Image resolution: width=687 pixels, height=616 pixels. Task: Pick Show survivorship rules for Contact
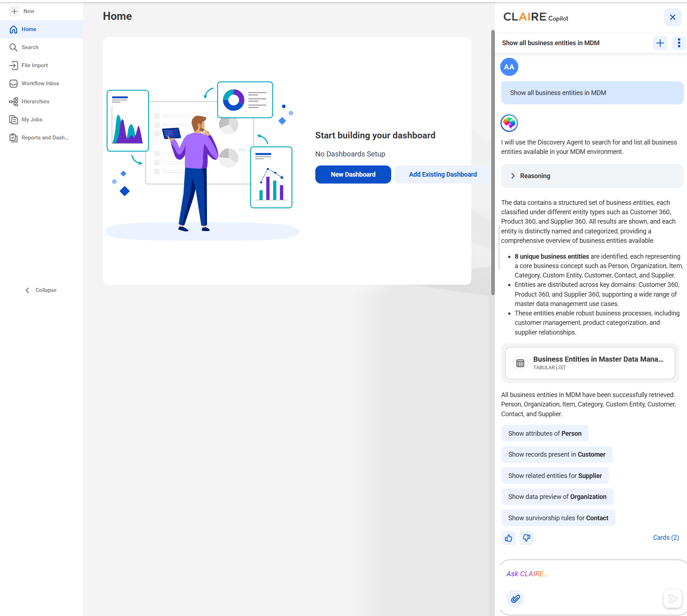[x=558, y=518]
